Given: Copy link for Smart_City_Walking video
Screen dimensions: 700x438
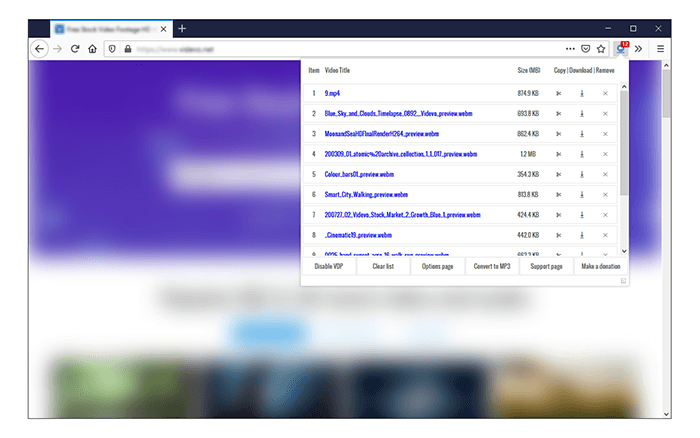Looking at the screenshot, I should (x=558, y=195).
